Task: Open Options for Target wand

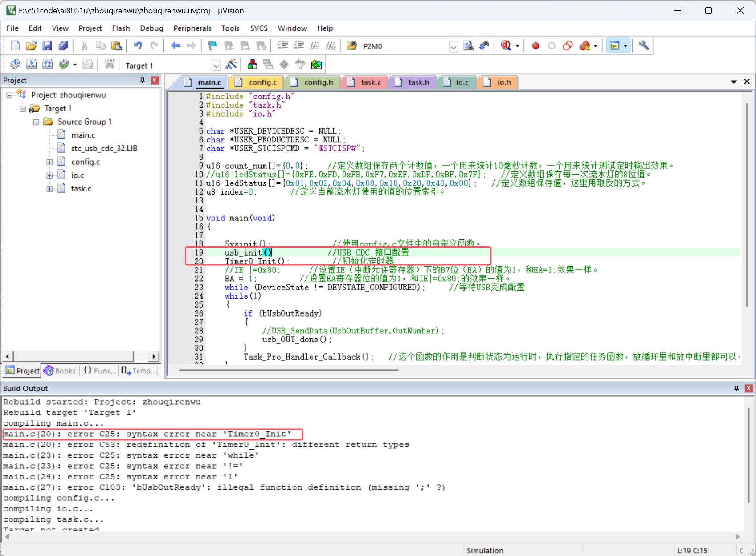Action: pos(231,65)
